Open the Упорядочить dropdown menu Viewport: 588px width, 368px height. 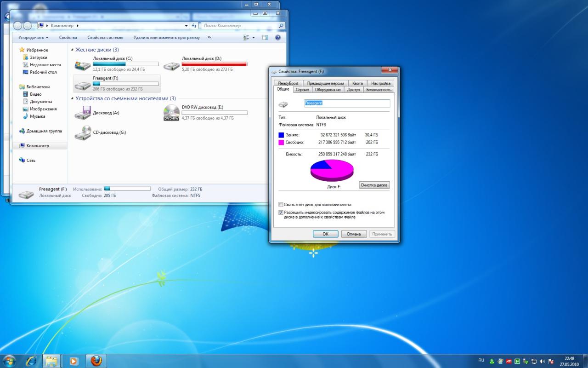(33, 38)
